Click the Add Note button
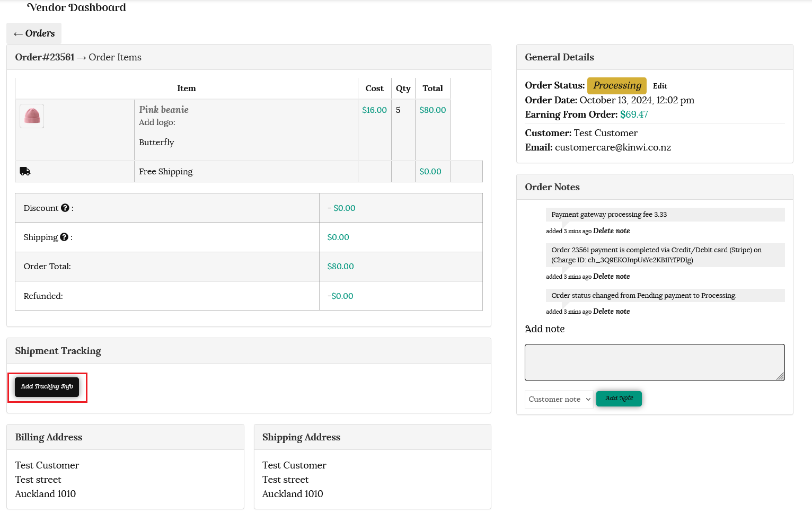 (619, 399)
